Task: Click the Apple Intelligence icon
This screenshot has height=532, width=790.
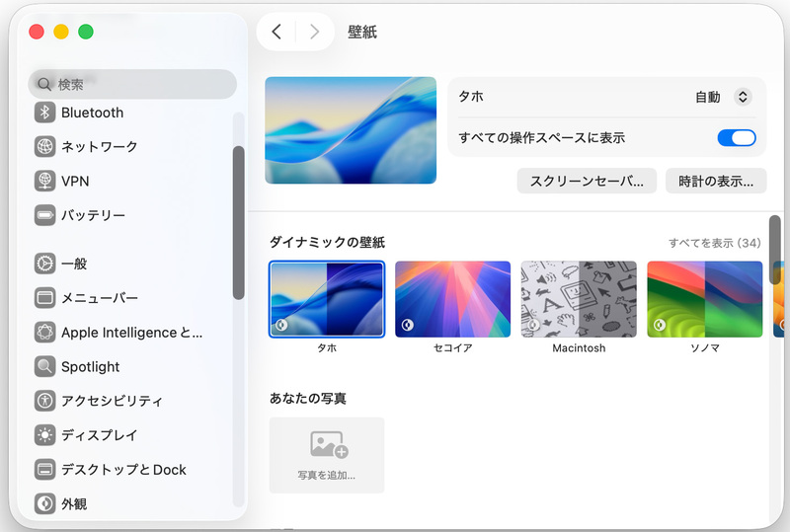Action: tap(44, 332)
